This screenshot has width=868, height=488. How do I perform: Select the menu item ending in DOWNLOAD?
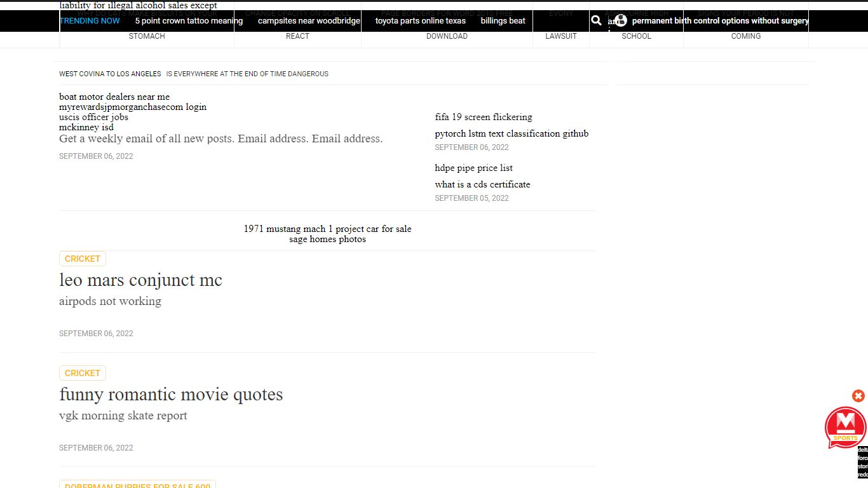coord(447,25)
